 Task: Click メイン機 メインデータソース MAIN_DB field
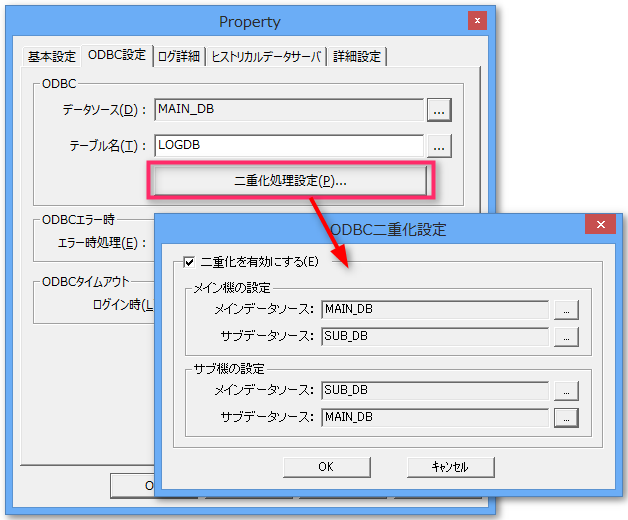[x=435, y=310]
